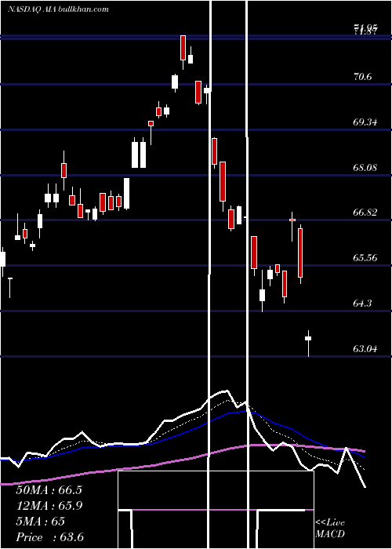Select the 70.6 price level label

pyautogui.click(x=362, y=77)
